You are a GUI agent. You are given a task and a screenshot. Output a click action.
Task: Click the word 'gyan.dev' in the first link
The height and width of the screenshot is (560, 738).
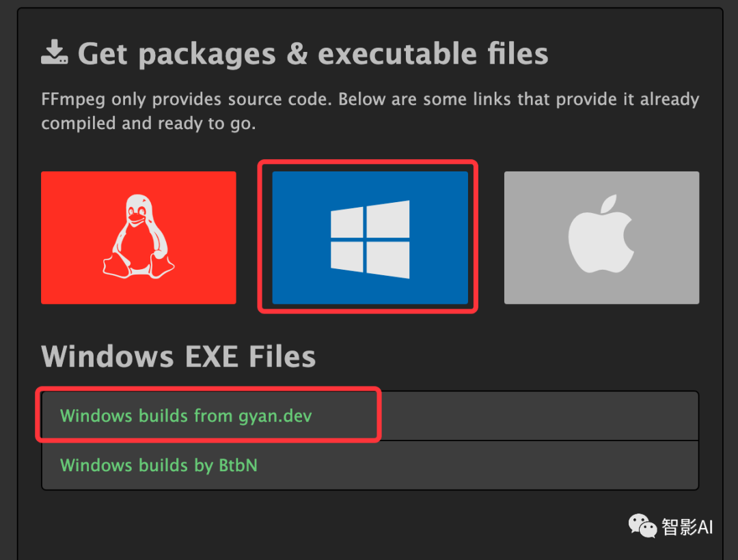tap(275, 417)
